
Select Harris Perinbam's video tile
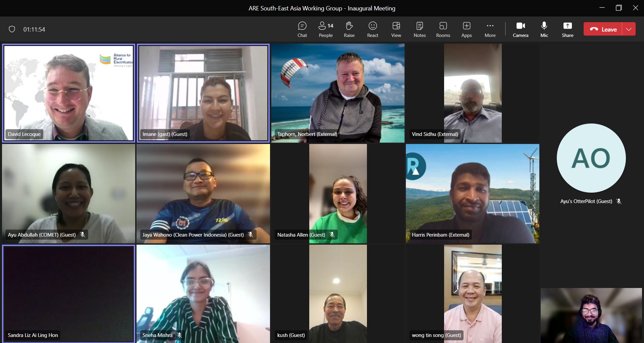pyautogui.click(x=472, y=193)
